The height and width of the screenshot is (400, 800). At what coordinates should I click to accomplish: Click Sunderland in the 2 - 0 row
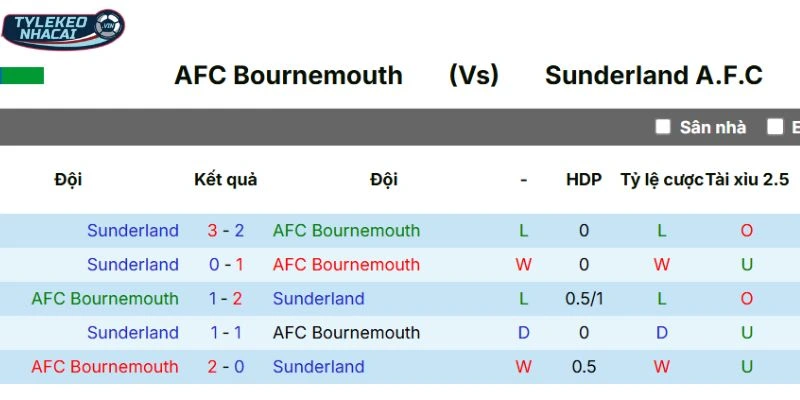pos(318,367)
